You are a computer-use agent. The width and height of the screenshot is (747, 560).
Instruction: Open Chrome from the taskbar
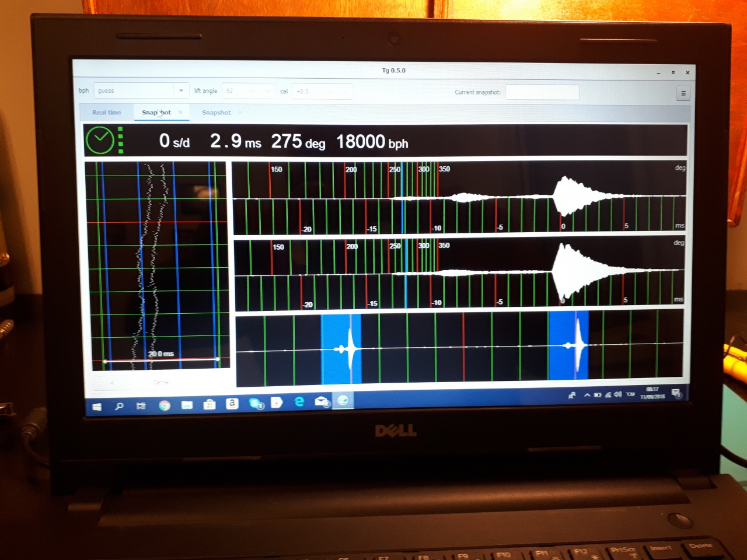pyautogui.click(x=165, y=405)
